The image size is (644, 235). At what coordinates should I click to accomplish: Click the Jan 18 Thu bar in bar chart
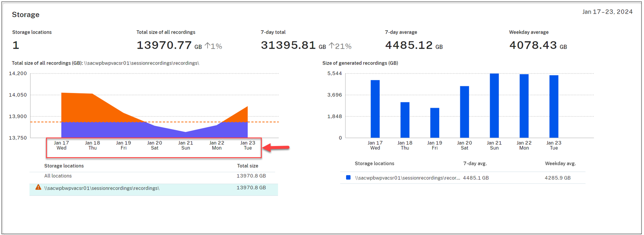pyautogui.click(x=405, y=120)
